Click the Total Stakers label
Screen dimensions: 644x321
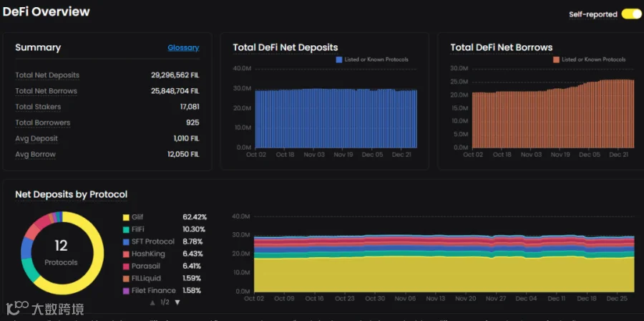coord(38,107)
